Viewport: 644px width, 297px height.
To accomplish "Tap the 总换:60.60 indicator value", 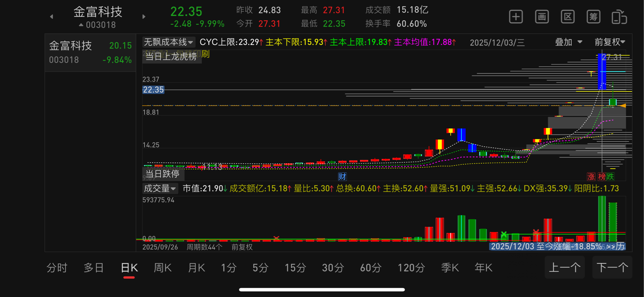I will (359, 189).
